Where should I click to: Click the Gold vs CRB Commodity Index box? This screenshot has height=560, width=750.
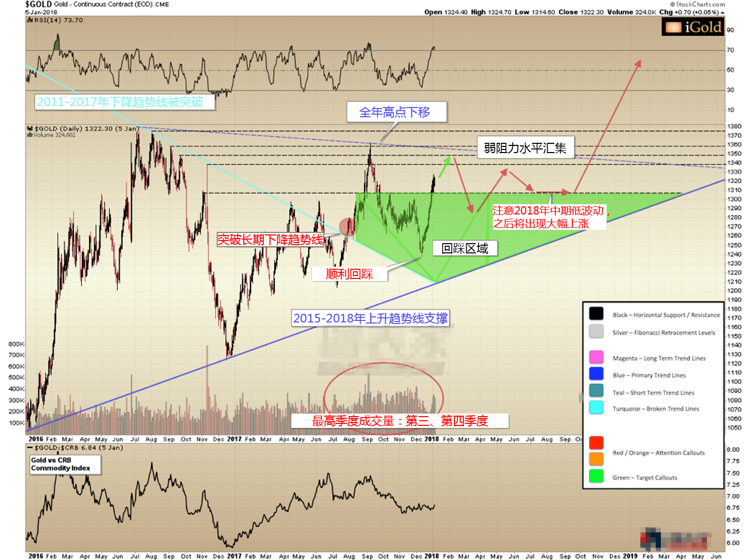tap(64, 464)
